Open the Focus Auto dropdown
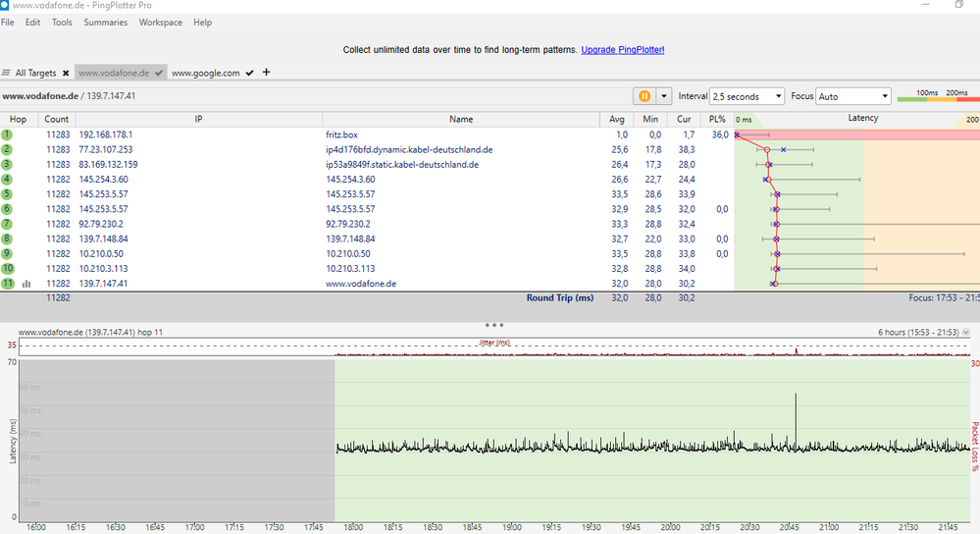The image size is (980, 534). pyautogui.click(x=852, y=96)
